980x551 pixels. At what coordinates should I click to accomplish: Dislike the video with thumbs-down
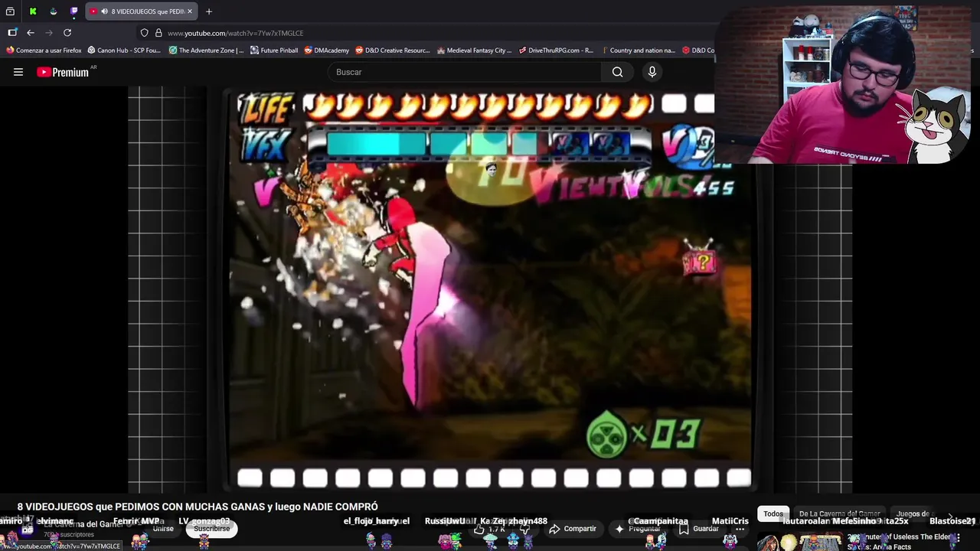[x=525, y=529]
